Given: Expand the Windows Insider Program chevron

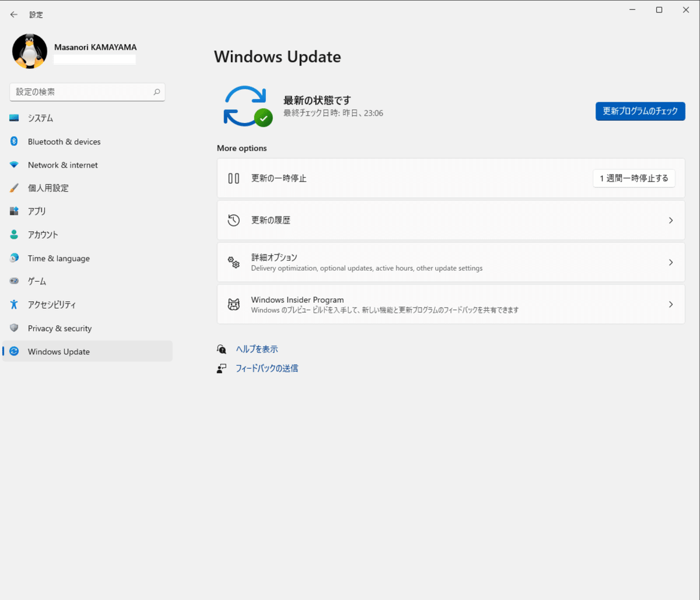Looking at the screenshot, I should point(671,304).
